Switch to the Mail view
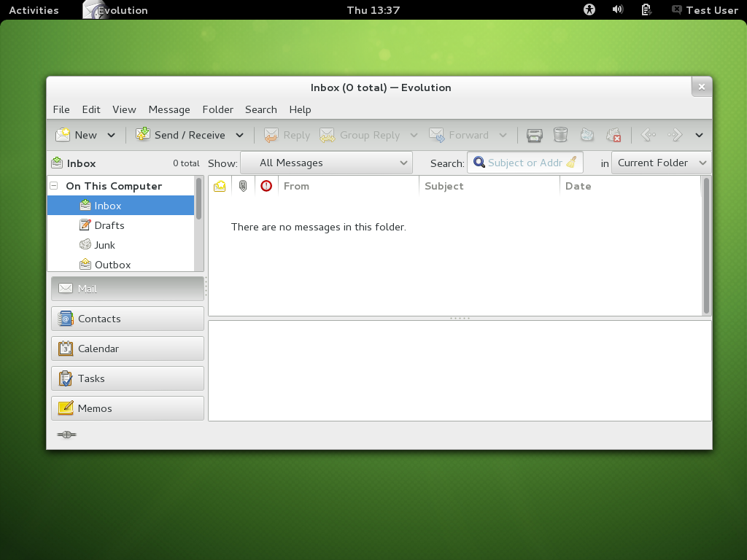747x560 pixels. pos(128,289)
